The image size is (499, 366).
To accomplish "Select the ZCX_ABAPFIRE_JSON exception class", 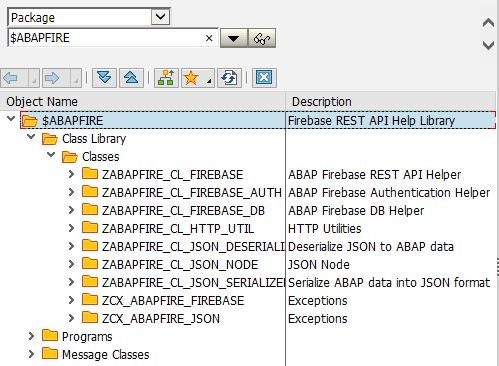I will pyautogui.click(x=161, y=319).
